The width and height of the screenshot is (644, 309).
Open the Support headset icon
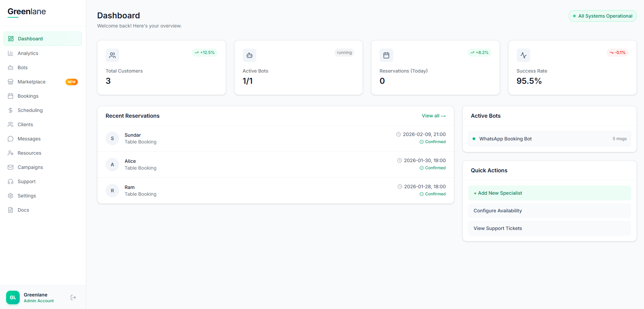[x=11, y=181]
